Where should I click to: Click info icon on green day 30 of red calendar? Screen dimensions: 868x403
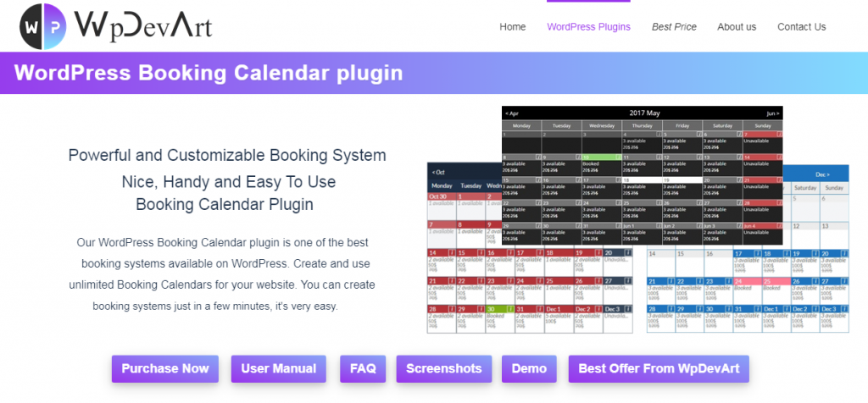(x=510, y=309)
